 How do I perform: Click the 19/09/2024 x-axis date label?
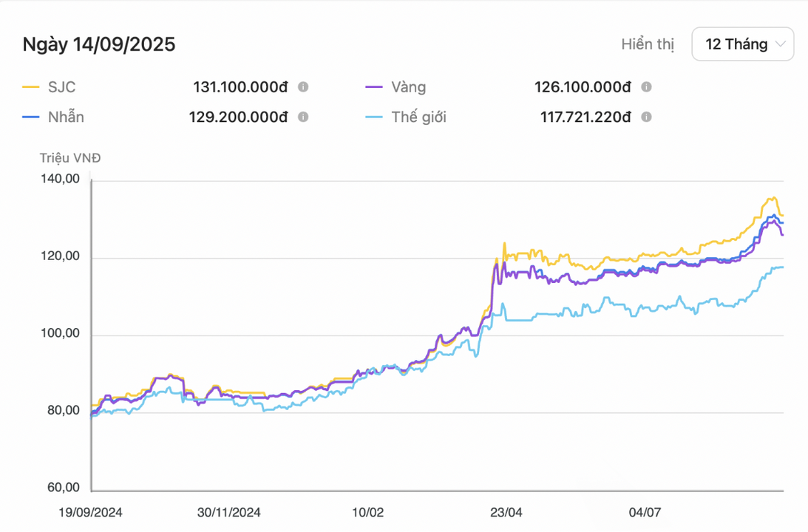pyautogui.click(x=90, y=511)
